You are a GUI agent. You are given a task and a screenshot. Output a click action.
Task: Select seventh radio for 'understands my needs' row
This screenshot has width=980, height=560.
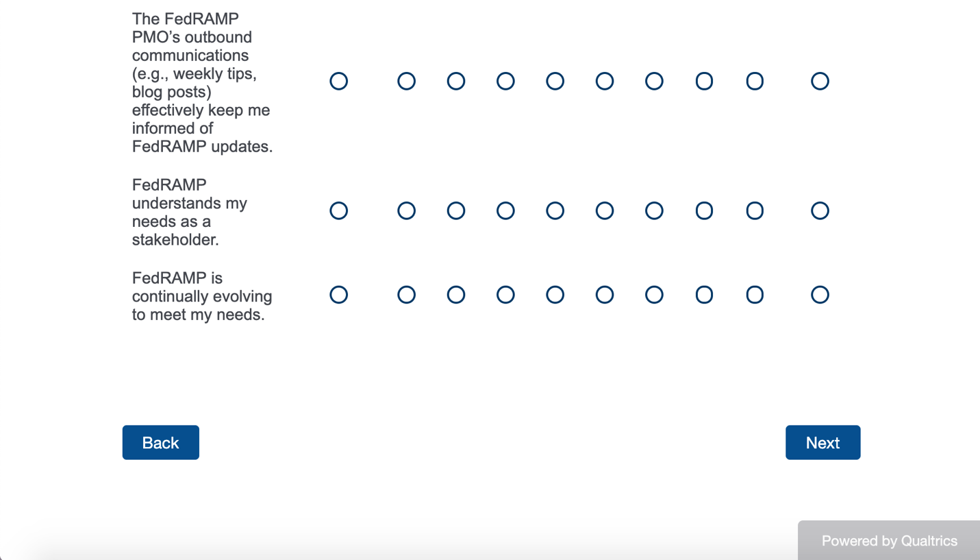pos(654,211)
